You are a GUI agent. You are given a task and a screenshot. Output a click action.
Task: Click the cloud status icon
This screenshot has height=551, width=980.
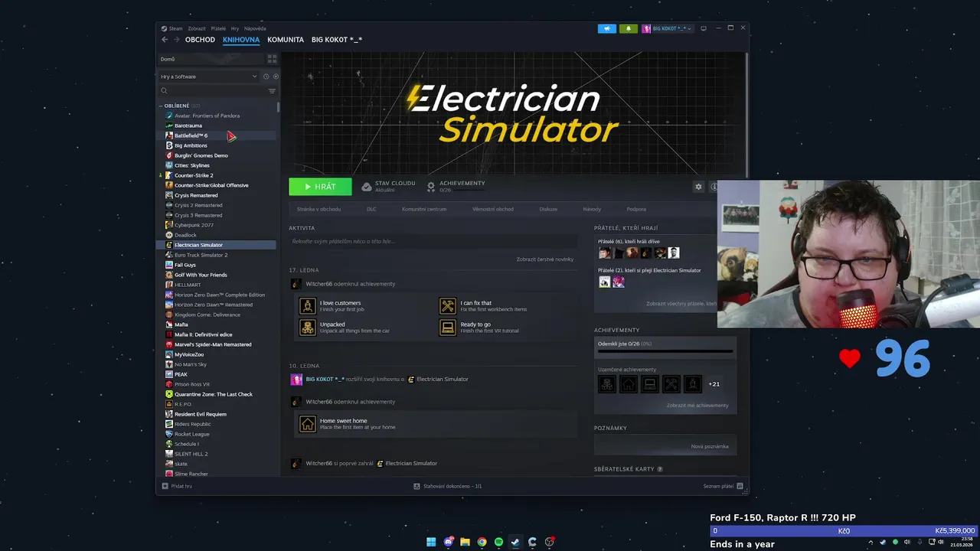pyautogui.click(x=367, y=187)
